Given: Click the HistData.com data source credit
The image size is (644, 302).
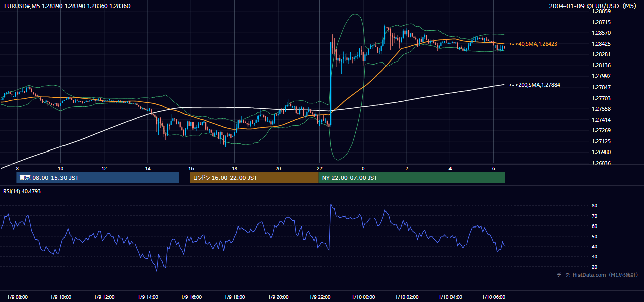Looking at the screenshot, I should pyautogui.click(x=597, y=275).
